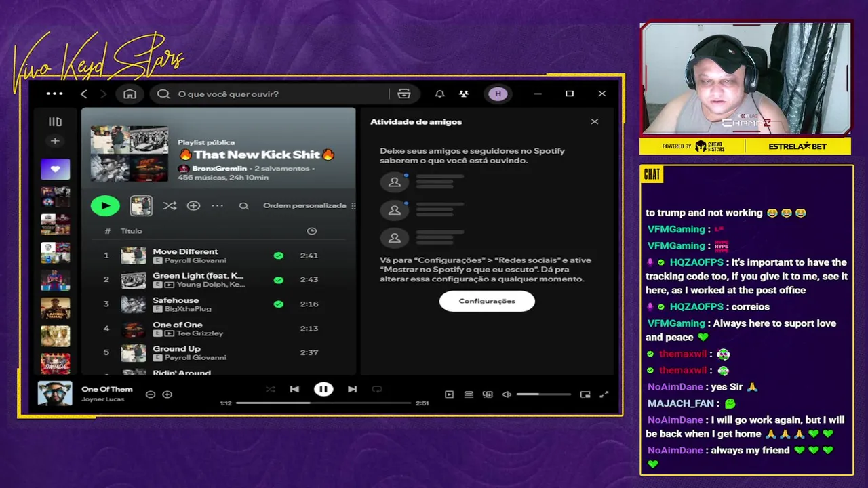Open playlist more options (three dots)
Screen dimensions: 868x488
point(217,205)
